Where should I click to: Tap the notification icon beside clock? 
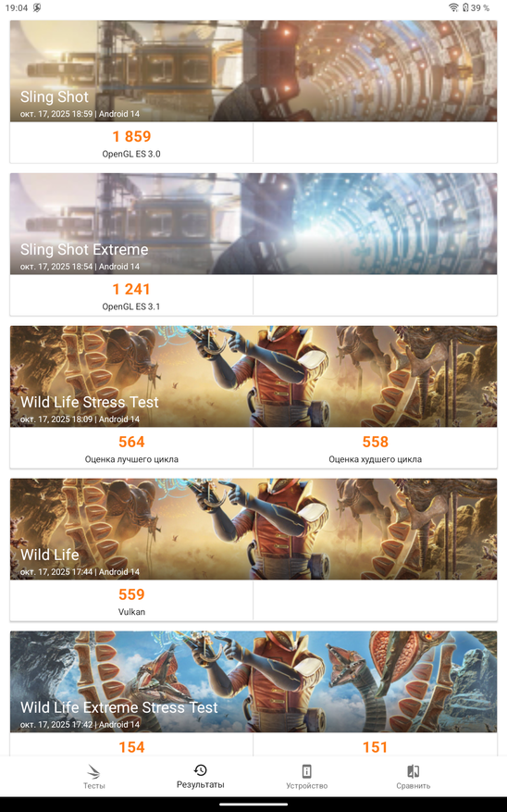(37, 7)
